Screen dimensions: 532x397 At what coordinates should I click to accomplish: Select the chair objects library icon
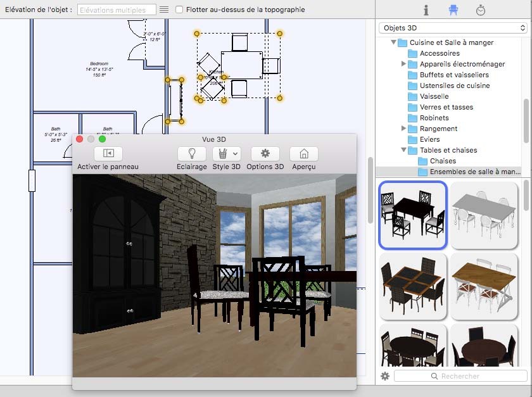pyautogui.click(x=453, y=10)
